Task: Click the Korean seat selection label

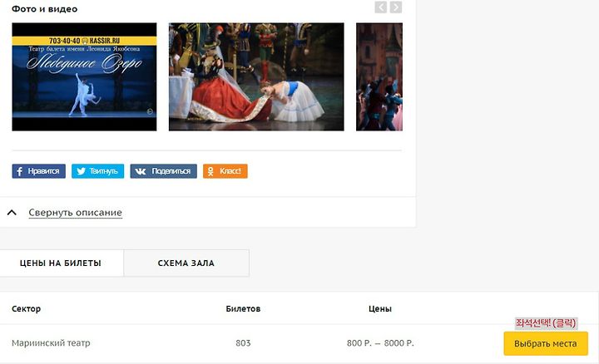Action: pos(546,323)
